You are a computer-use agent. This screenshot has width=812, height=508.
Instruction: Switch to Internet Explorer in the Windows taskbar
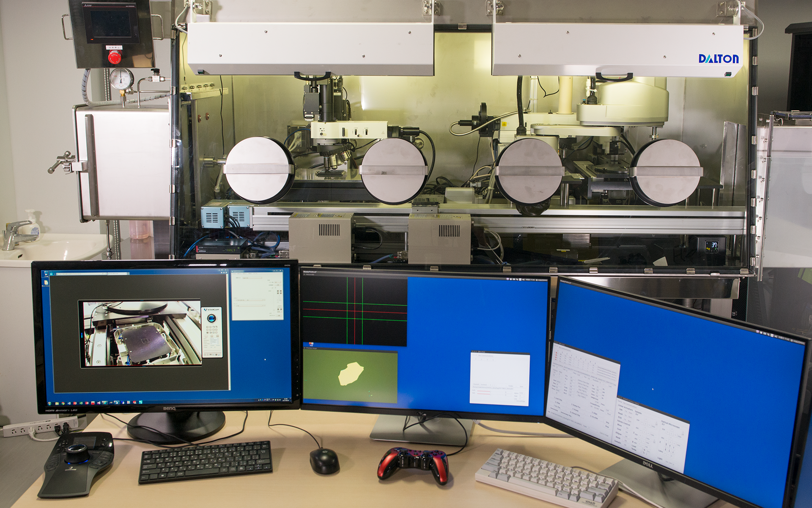(104, 403)
